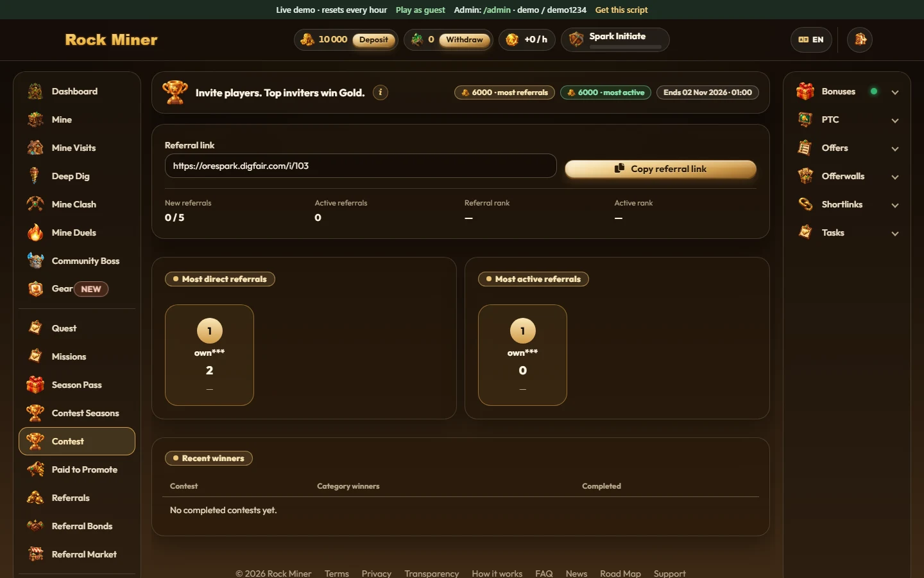This screenshot has height=578, width=924.
Task: Click the Deep Dig drill icon
Action: click(35, 176)
